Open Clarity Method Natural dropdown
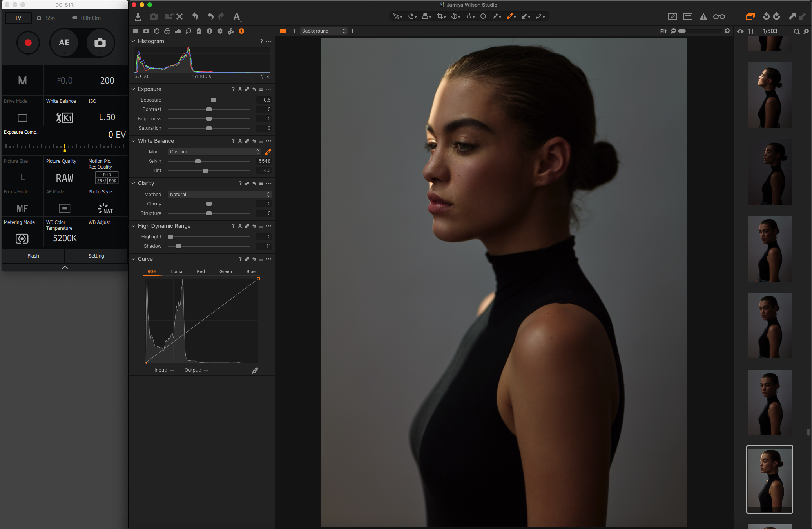Viewport: 812px width, 529px height. 219,195
